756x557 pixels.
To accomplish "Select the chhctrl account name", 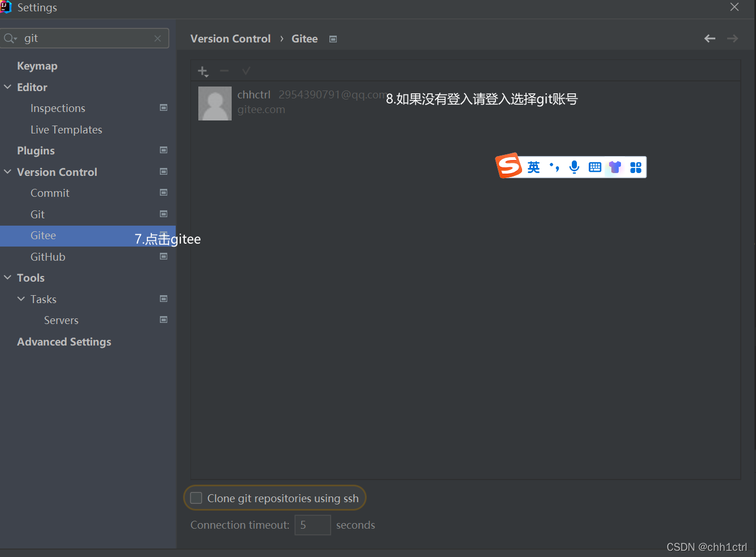I will tap(254, 94).
